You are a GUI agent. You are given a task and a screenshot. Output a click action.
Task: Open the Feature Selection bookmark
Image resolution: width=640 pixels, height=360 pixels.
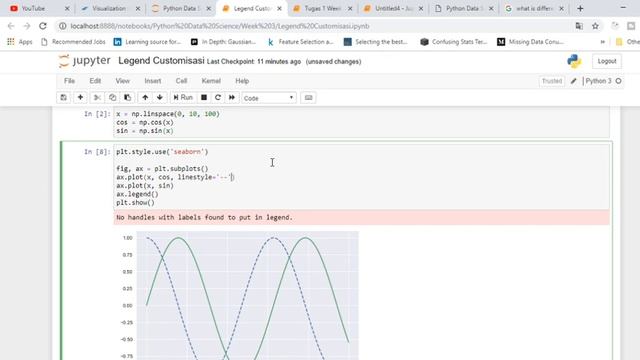pos(300,42)
